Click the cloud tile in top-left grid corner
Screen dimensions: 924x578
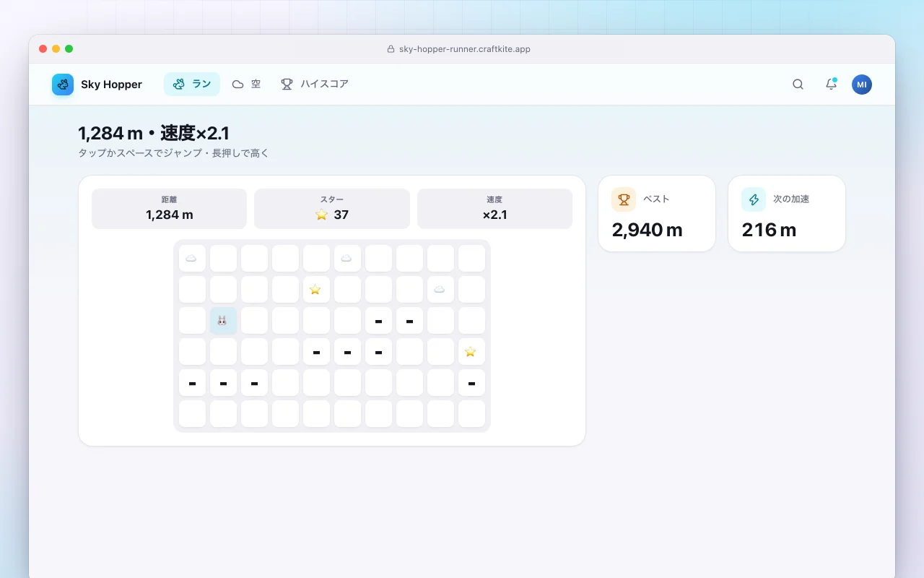tap(192, 258)
